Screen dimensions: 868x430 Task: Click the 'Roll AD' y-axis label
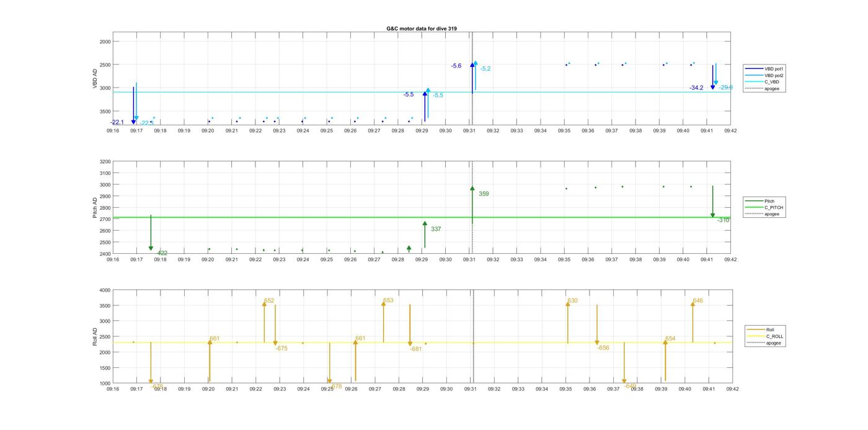click(95, 336)
